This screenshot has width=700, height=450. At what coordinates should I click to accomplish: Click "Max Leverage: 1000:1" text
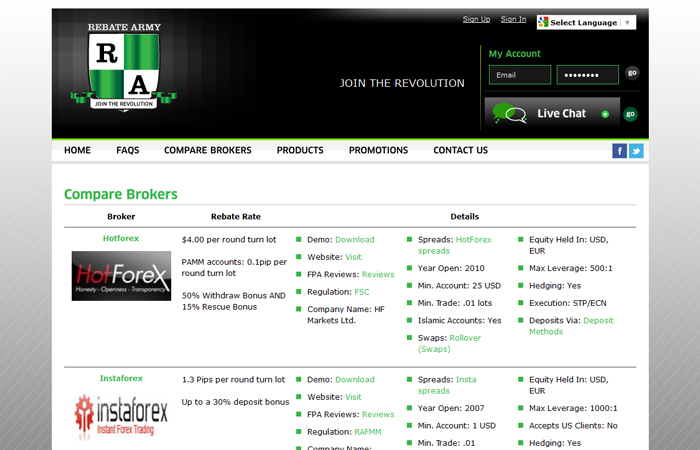573,408
